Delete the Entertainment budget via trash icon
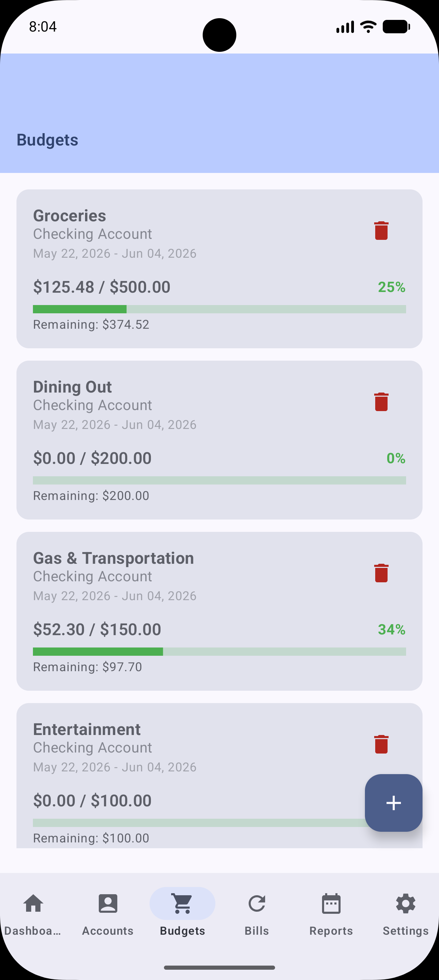 click(381, 744)
